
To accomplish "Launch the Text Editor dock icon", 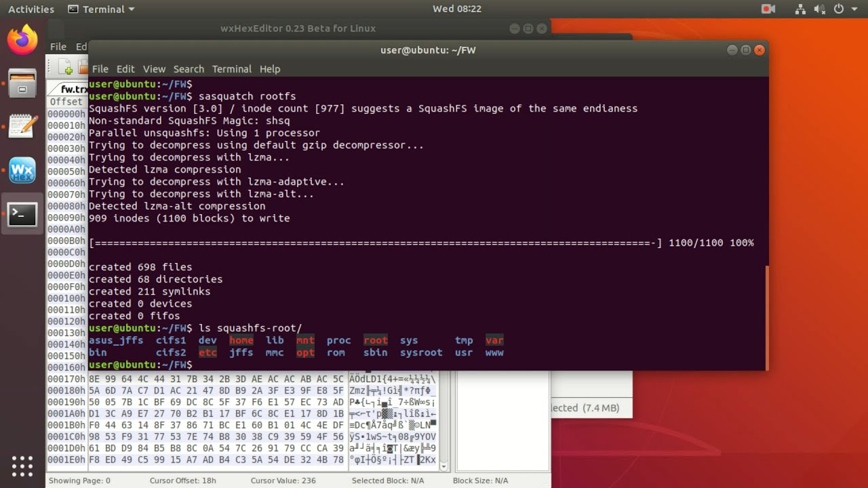I will coord(22,127).
